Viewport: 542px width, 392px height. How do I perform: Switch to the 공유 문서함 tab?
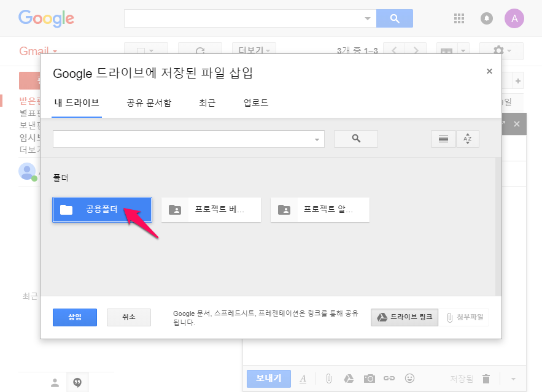pyautogui.click(x=149, y=102)
